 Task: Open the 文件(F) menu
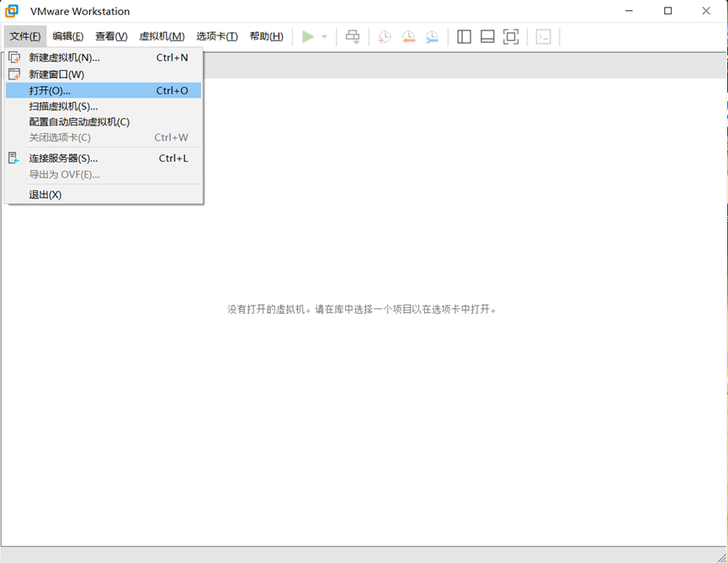click(x=25, y=36)
